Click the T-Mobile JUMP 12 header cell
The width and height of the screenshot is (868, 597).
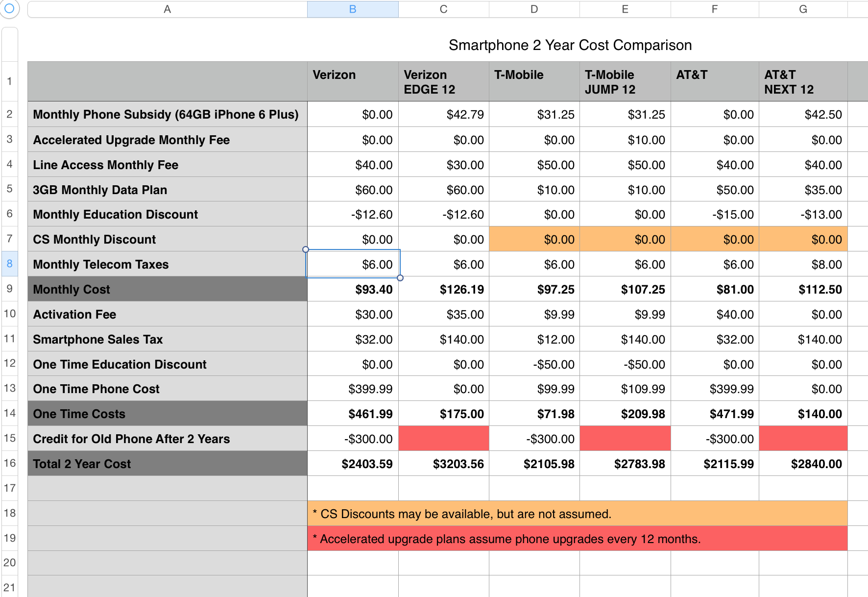click(625, 82)
